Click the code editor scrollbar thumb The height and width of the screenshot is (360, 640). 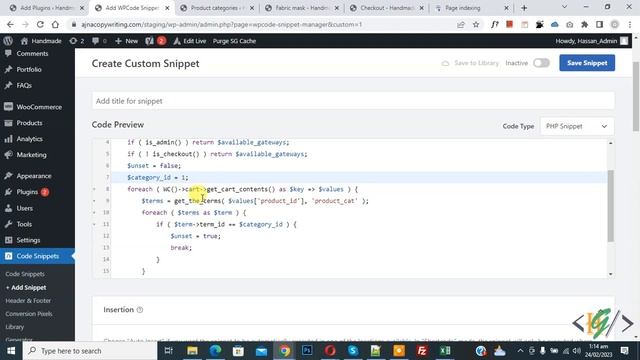tap(611, 206)
